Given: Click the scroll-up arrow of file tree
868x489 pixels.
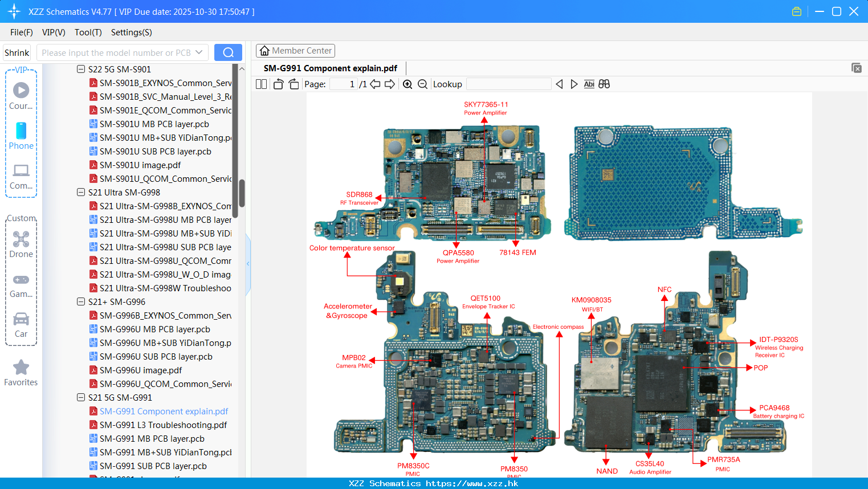Looking at the screenshot, I should (x=242, y=69).
